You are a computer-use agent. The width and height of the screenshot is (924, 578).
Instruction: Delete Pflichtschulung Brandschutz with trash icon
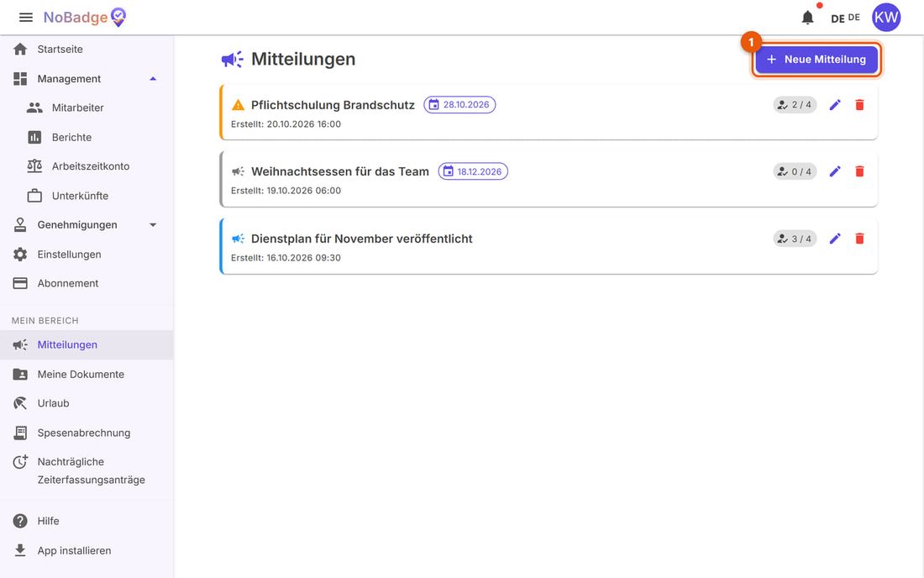tap(859, 105)
